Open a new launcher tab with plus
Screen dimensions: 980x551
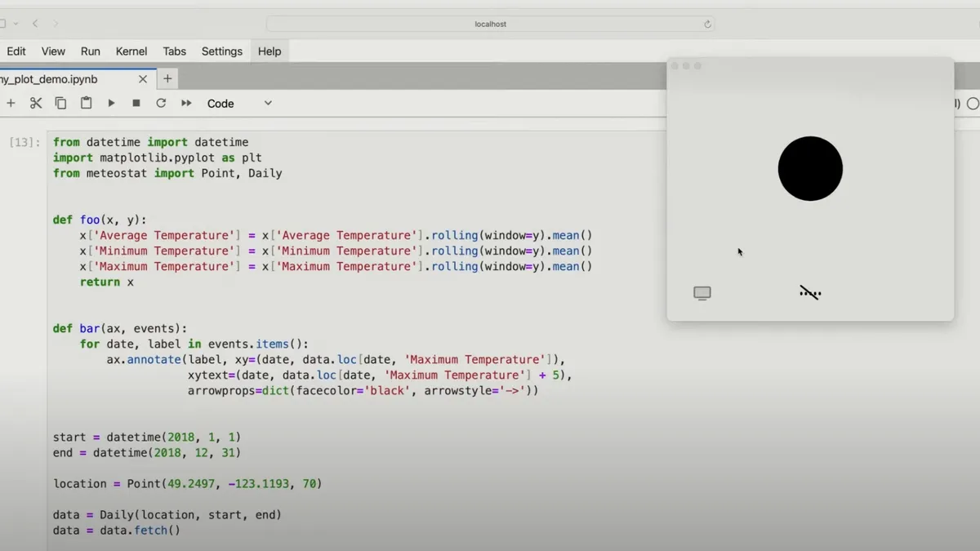click(x=167, y=79)
